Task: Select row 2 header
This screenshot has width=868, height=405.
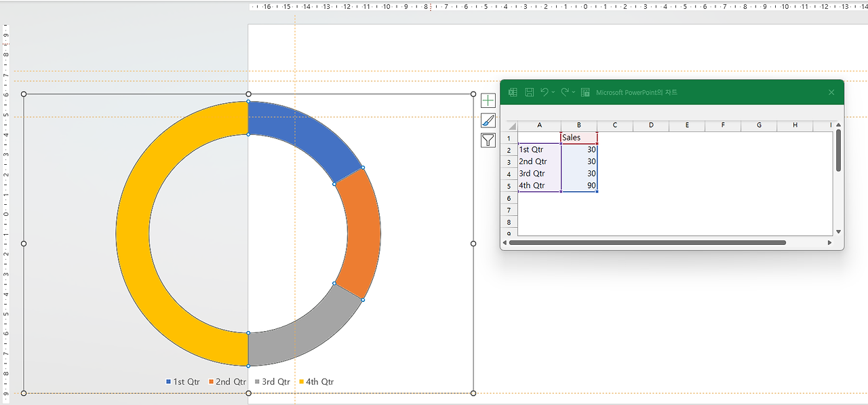Action: pyautogui.click(x=509, y=150)
